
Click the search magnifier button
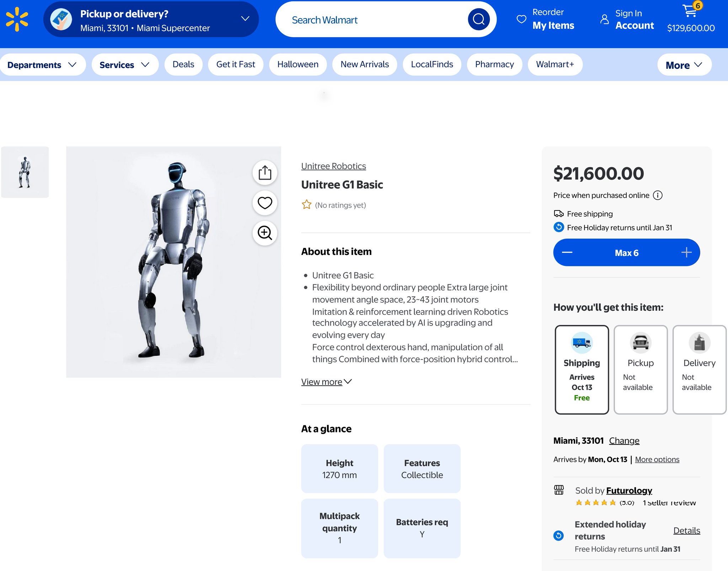(478, 19)
